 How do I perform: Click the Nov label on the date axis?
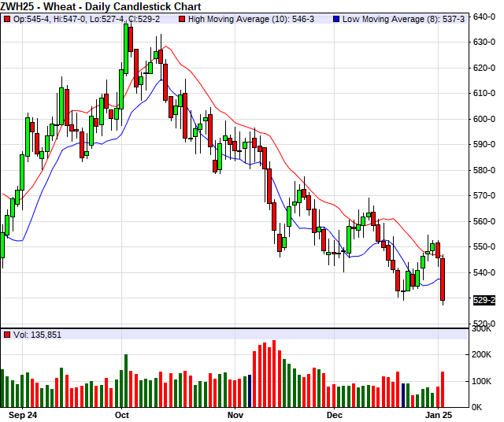coord(235,413)
